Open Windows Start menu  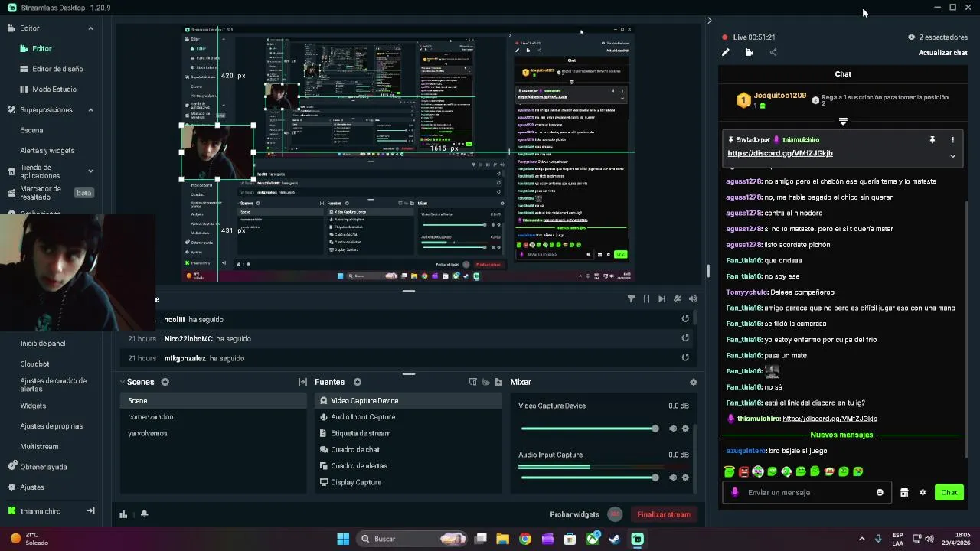pos(343,539)
